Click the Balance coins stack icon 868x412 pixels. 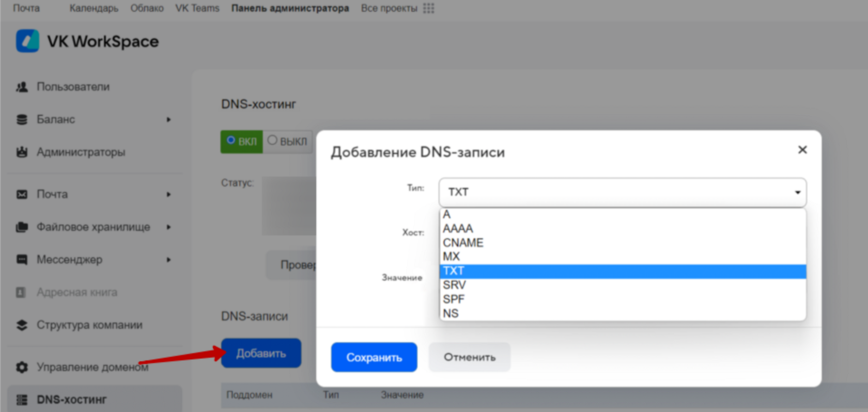(22, 119)
